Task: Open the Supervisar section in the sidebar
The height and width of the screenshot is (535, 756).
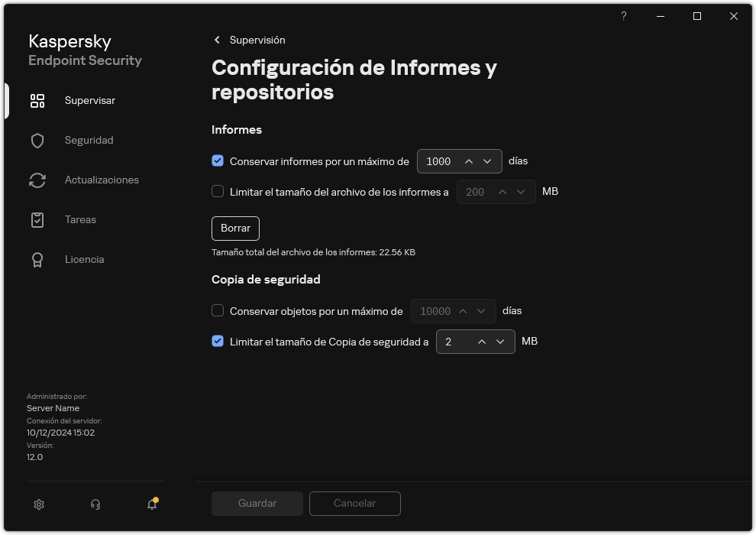Action: click(89, 100)
